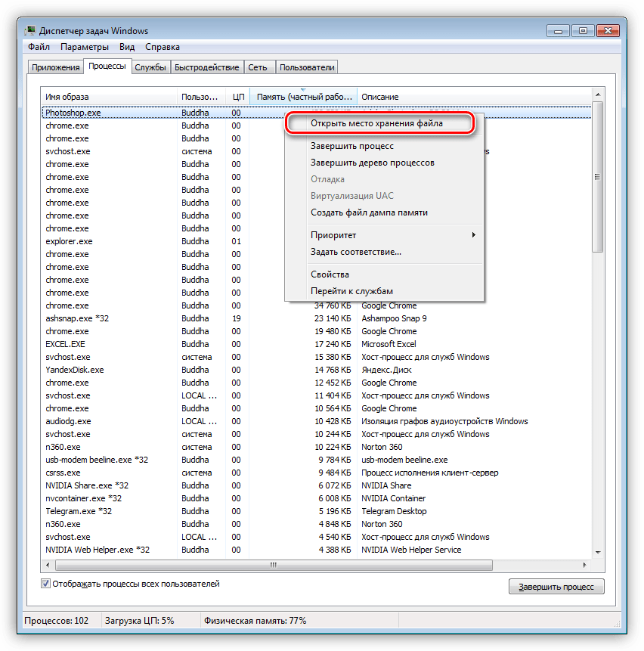Sort by ЦП column header
Viewport: 644px width, 651px height.
tap(238, 97)
